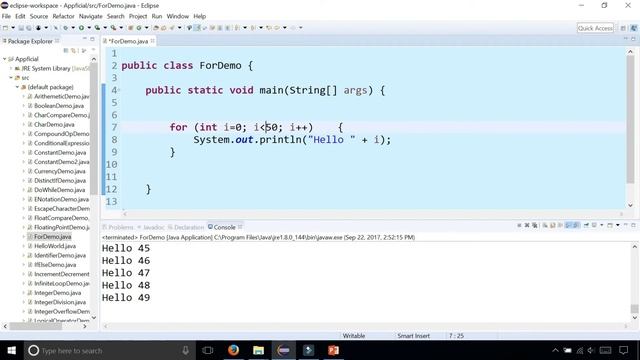Expand the JRE System Library node
This screenshot has width=640, height=360.
[11, 69]
